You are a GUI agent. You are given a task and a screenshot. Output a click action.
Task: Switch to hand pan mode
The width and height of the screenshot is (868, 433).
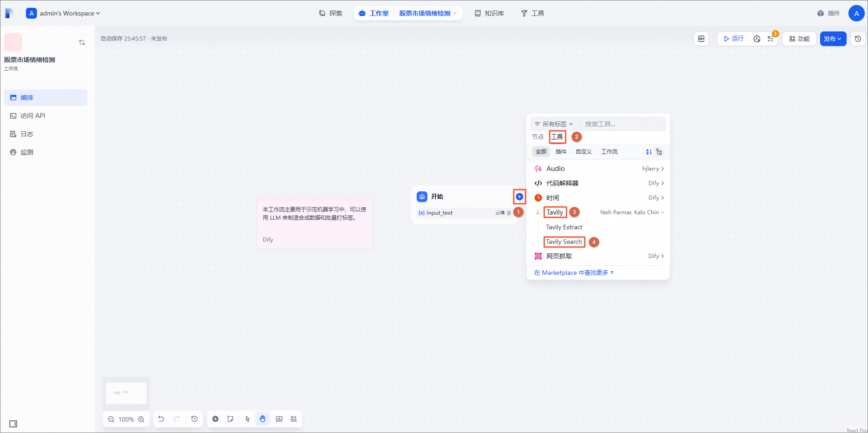[x=262, y=419]
